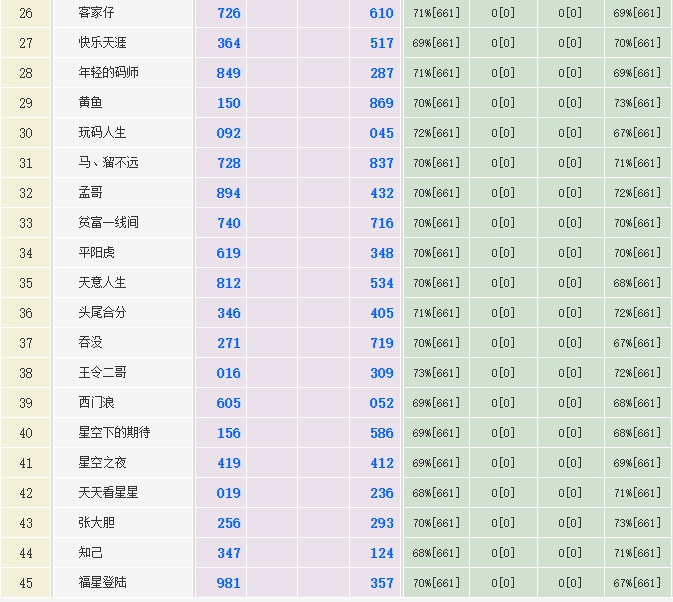Click the number 534 in the 天意人生 row
The width and height of the screenshot is (673, 602).
[x=381, y=283]
